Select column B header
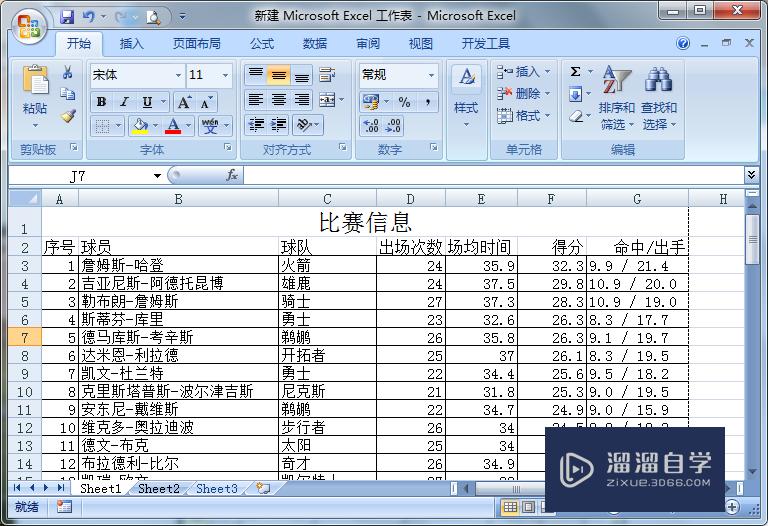Screen dimensions: 768x526 click(x=178, y=199)
